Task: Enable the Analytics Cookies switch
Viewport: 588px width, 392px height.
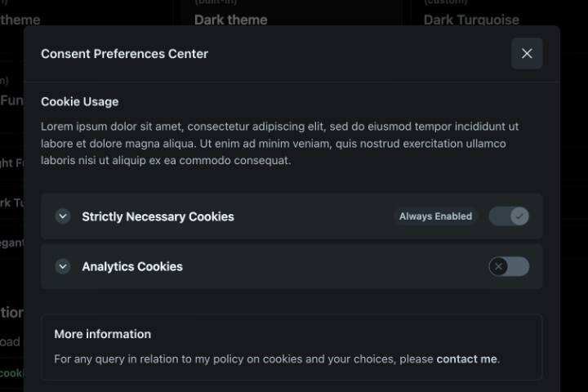Action: coord(509,266)
